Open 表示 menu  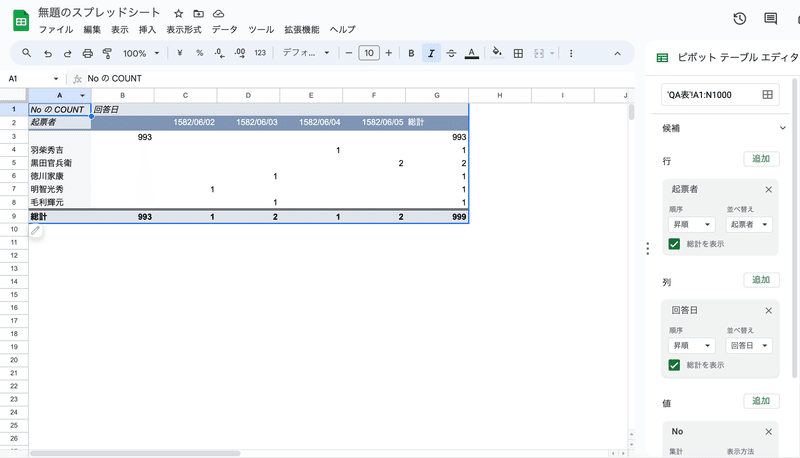120,30
